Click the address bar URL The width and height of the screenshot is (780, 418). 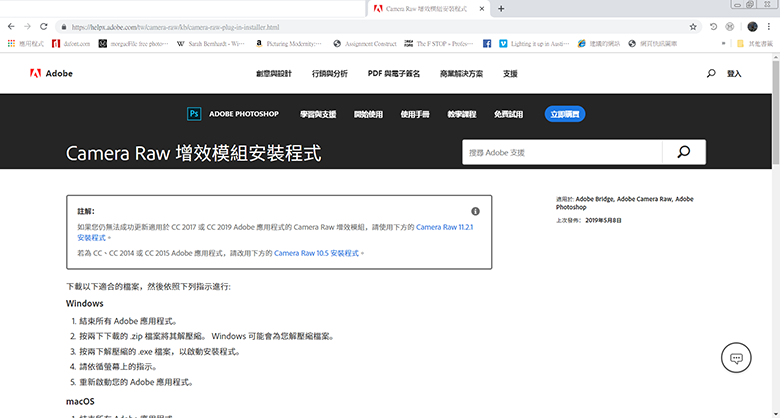point(176,27)
